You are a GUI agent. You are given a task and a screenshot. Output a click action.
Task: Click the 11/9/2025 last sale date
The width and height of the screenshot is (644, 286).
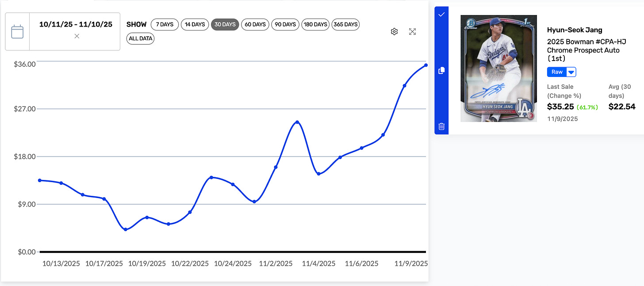pos(562,119)
